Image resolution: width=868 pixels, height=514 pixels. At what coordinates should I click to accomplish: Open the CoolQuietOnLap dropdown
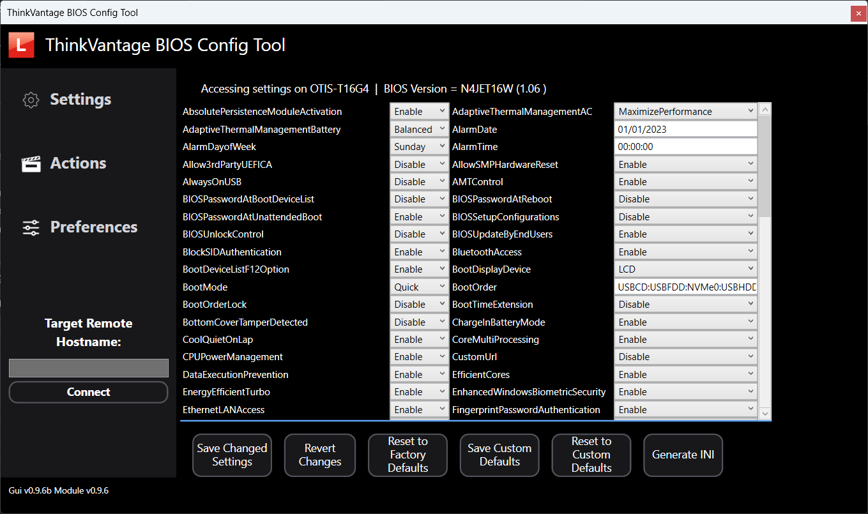419,340
